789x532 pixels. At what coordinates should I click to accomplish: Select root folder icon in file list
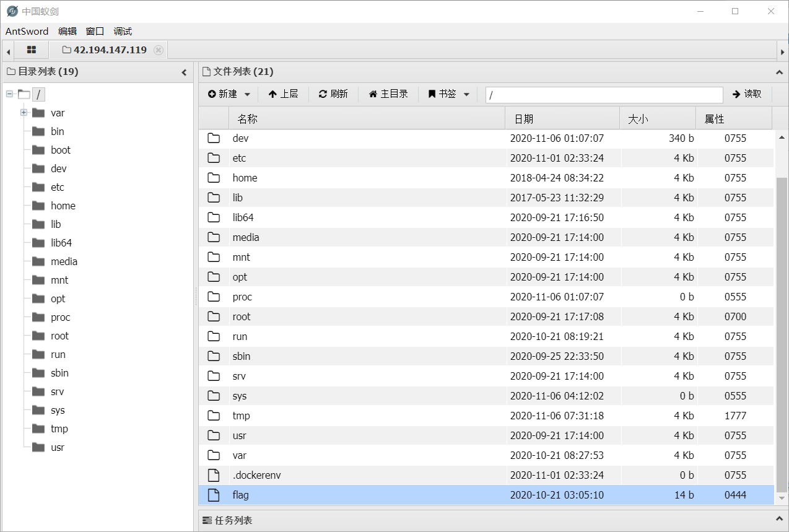pyautogui.click(x=214, y=316)
